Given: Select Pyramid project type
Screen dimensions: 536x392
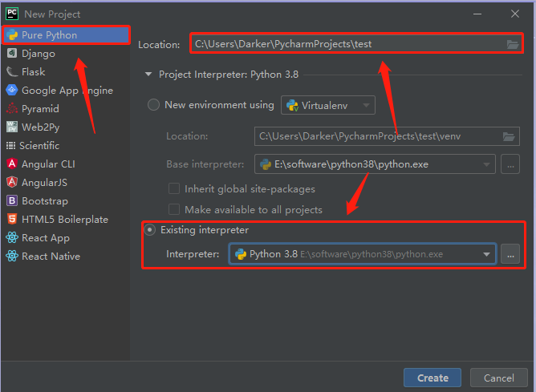Looking at the screenshot, I should 65,108.
